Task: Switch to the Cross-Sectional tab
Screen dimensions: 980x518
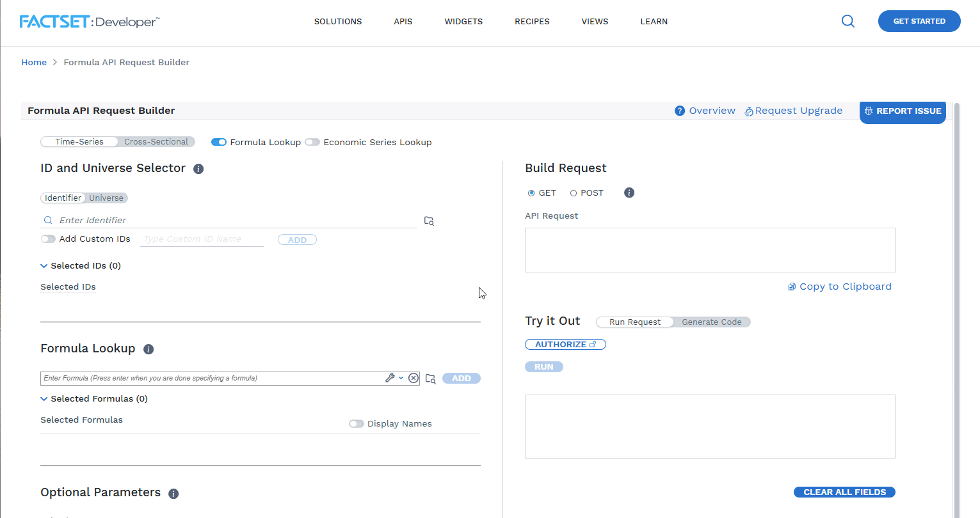Action: pyautogui.click(x=156, y=142)
